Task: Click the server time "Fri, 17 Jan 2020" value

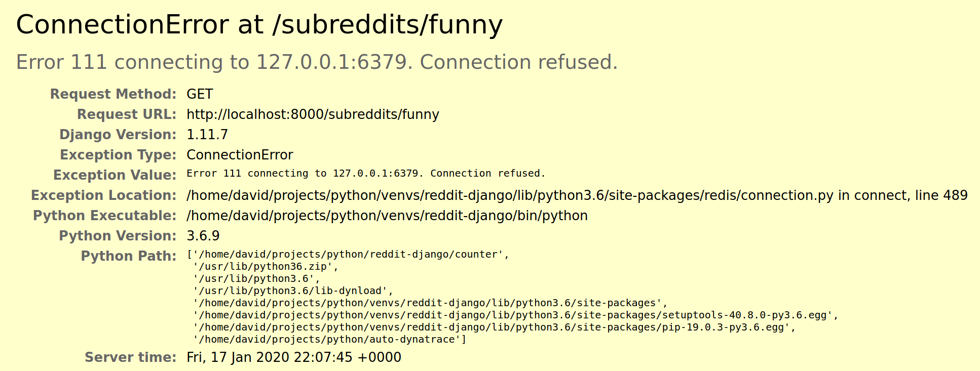Action: pyautogui.click(x=294, y=357)
